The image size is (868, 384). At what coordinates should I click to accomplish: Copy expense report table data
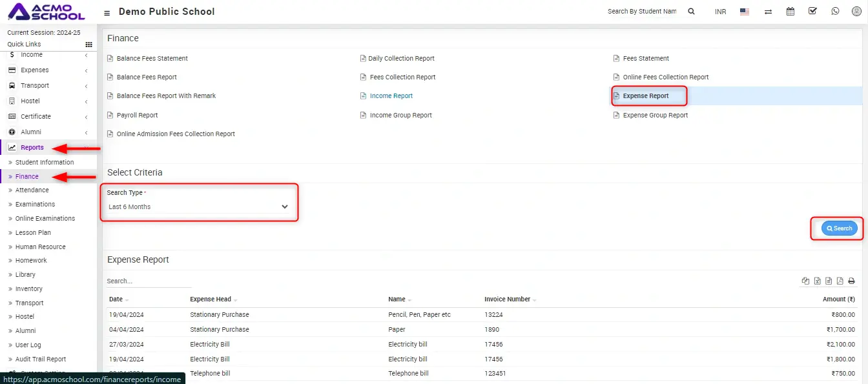[x=805, y=281]
